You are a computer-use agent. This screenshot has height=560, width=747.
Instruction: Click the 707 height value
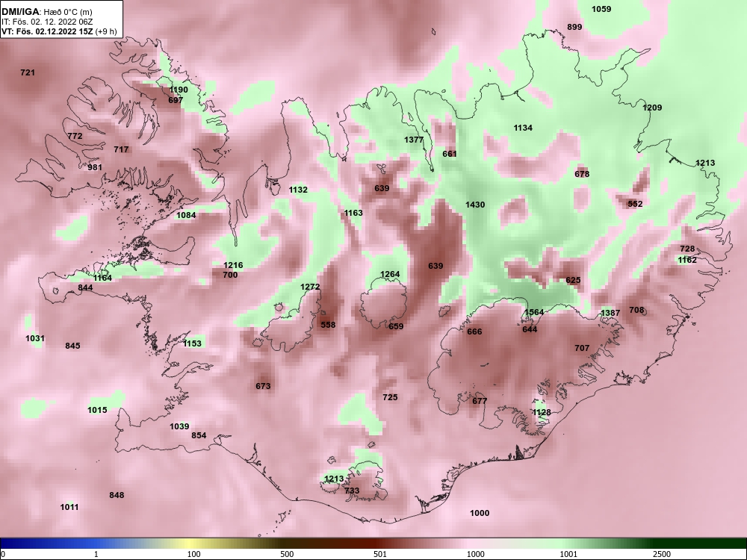coord(582,349)
